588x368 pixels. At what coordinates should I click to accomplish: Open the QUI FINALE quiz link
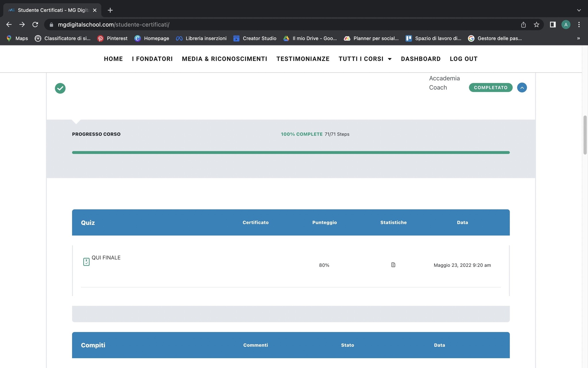tap(106, 258)
